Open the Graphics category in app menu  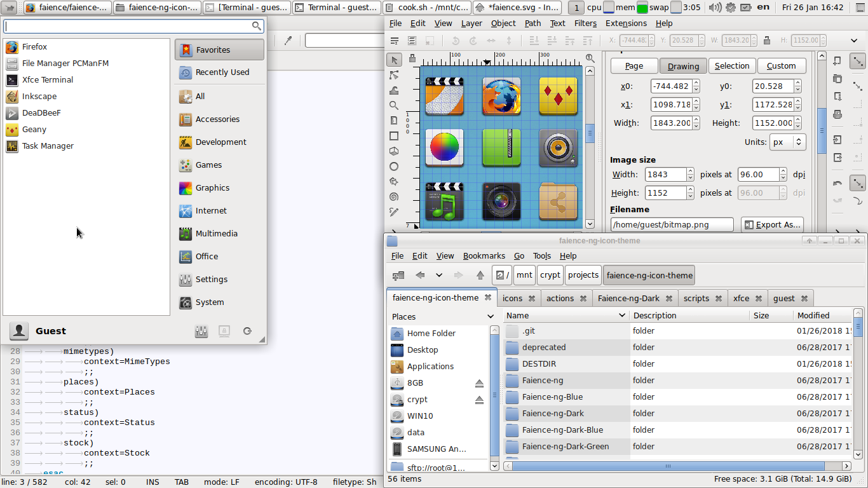[x=219, y=188]
